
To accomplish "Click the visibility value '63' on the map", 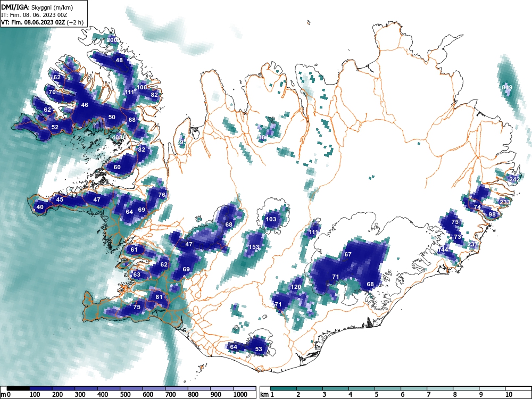I will [x=136, y=275].
